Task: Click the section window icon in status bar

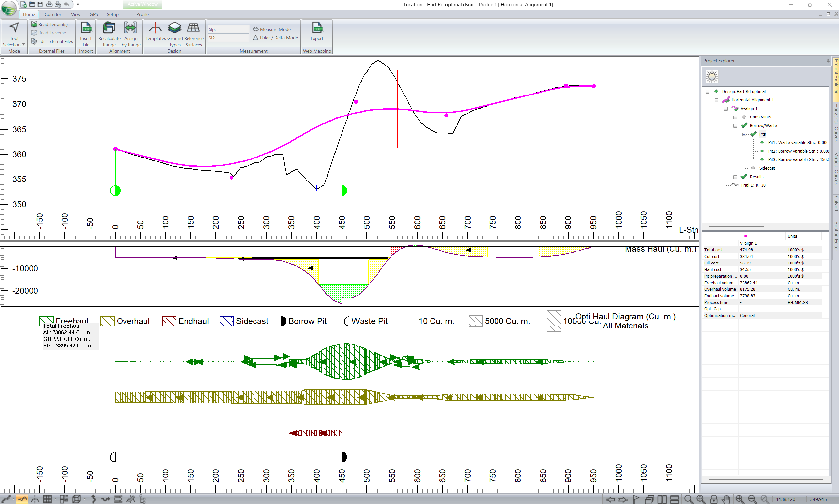Action: coord(35,499)
